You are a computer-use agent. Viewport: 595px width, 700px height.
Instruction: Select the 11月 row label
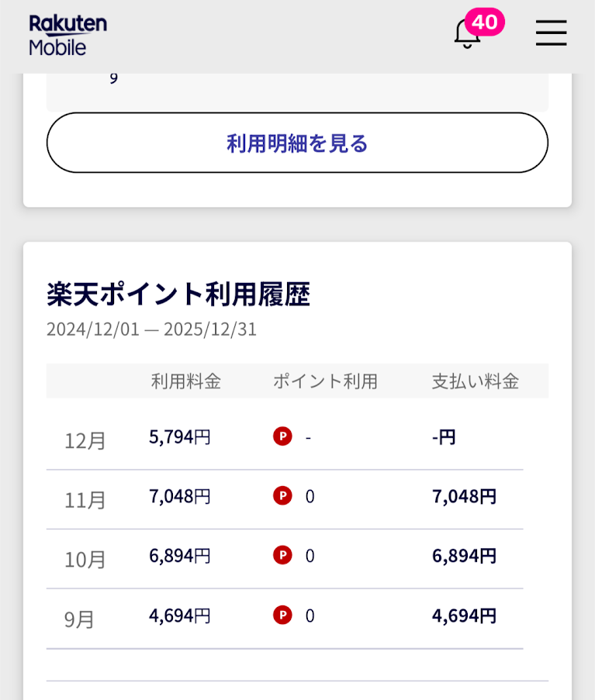(x=85, y=500)
